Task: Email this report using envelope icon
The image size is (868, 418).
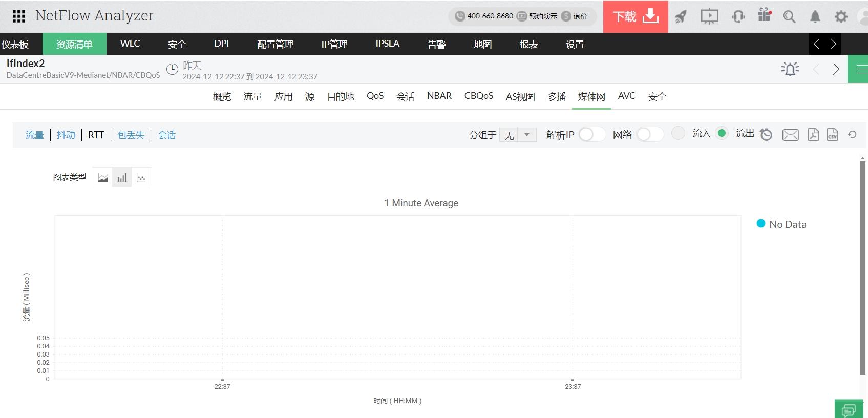Action: (x=790, y=135)
